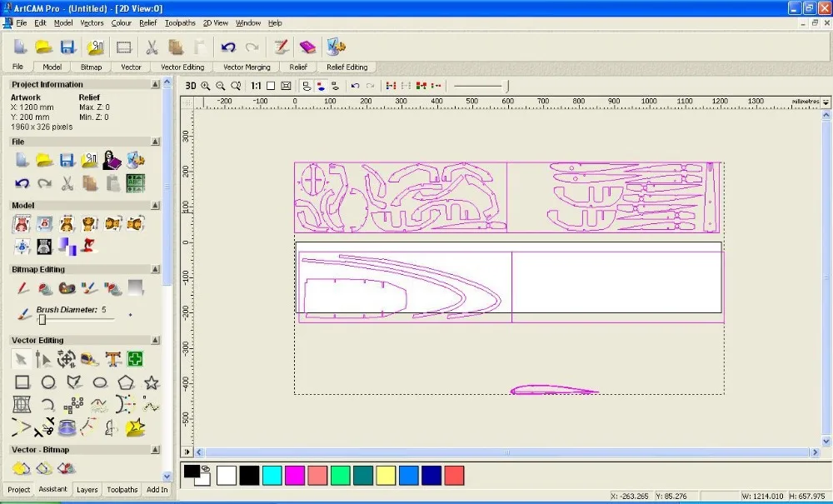Open the Toolpaths menu

point(181,22)
